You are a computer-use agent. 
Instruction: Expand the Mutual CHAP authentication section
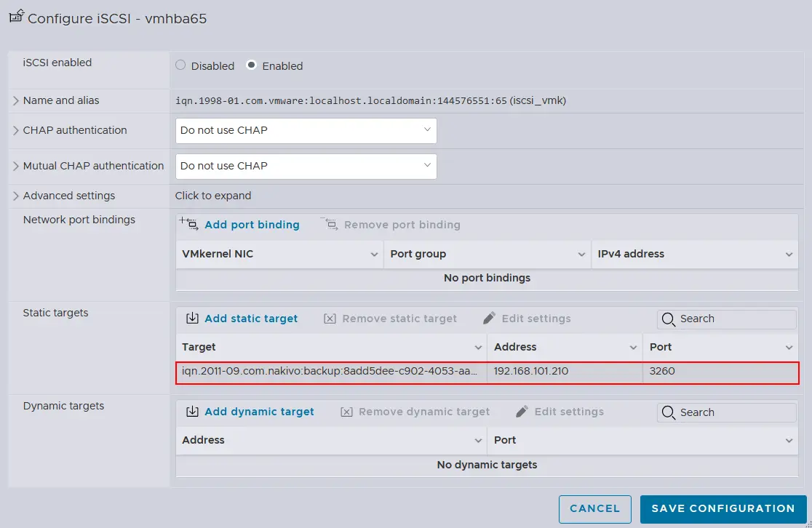click(16, 166)
